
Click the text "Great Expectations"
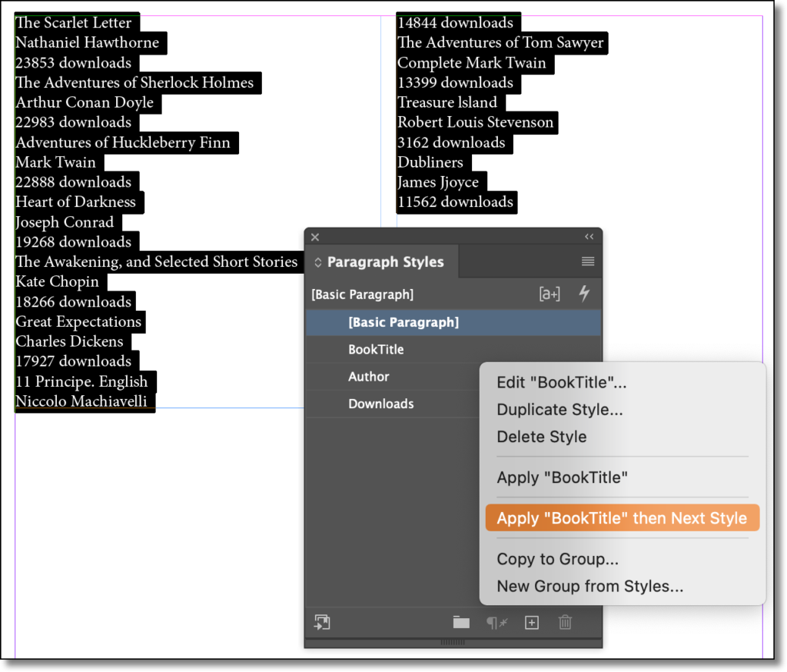point(78,321)
